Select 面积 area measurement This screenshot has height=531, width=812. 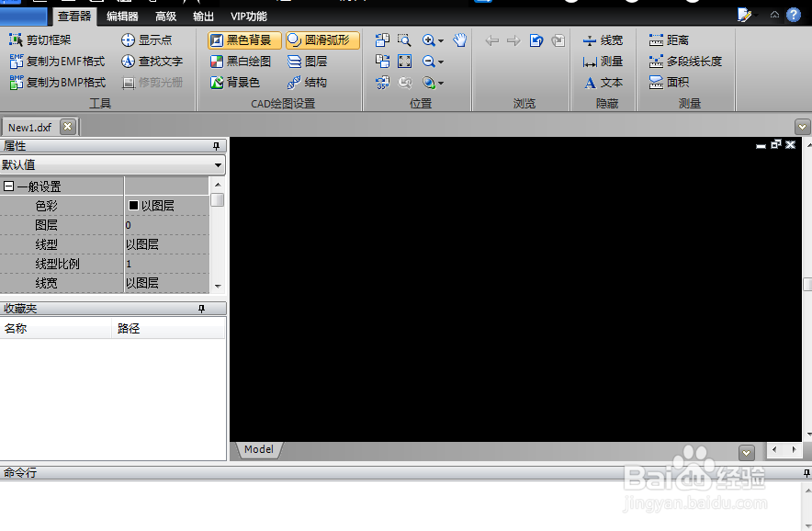pos(669,83)
